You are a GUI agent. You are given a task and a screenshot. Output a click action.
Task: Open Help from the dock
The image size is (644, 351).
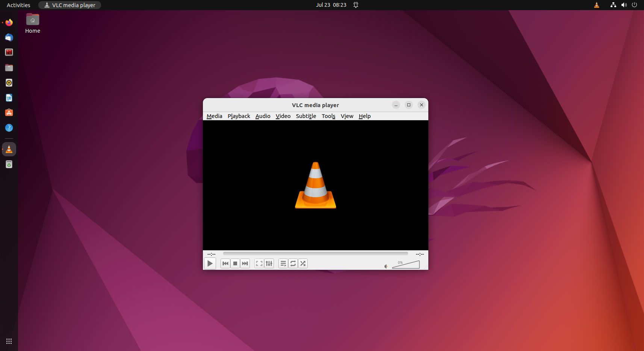click(9, 128)
